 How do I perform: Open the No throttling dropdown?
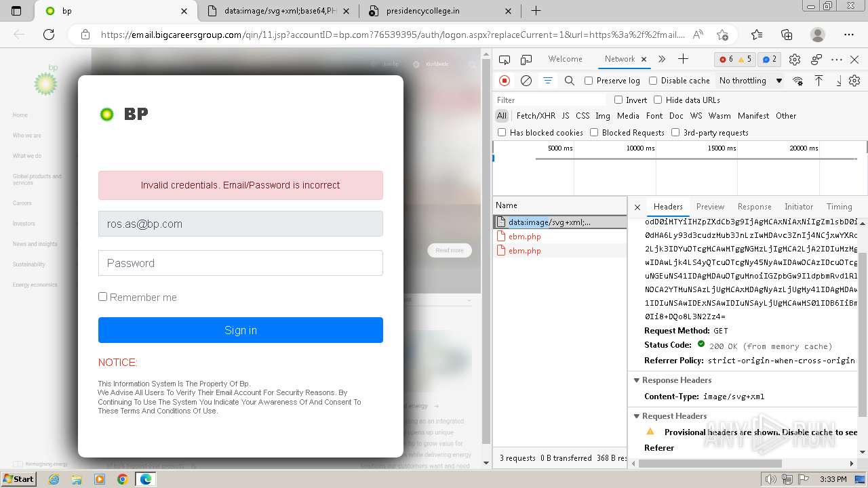[751, 81]
